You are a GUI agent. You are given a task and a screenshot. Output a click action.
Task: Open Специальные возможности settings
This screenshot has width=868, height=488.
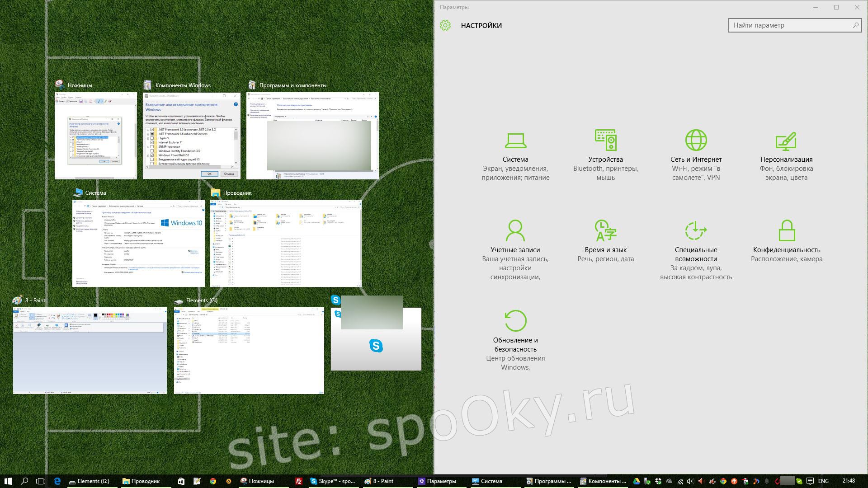coord(696,251)
